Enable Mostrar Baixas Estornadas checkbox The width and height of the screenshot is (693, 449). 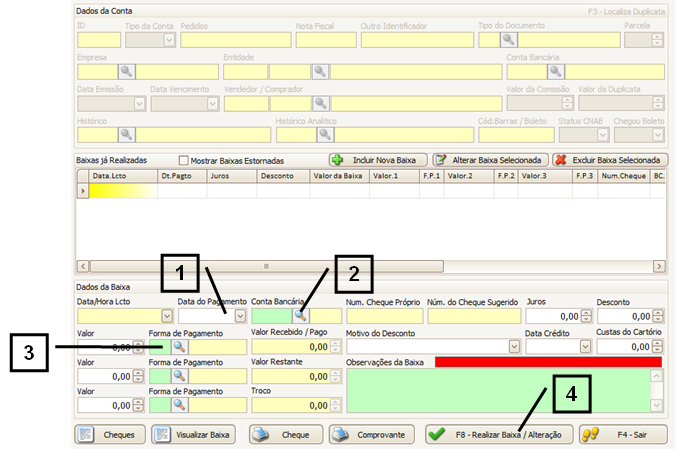pos(183,160)
